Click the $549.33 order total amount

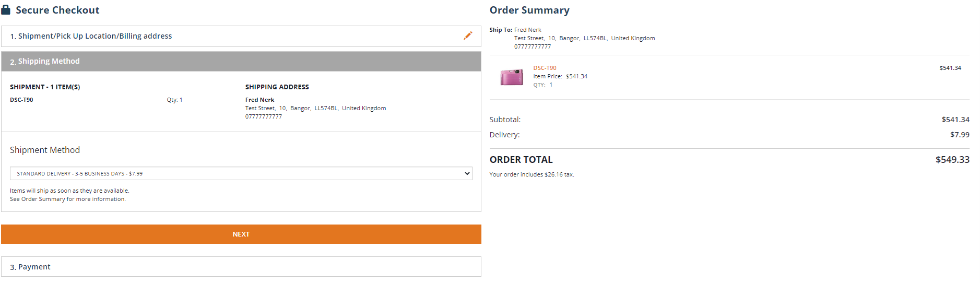coord(952,160)
